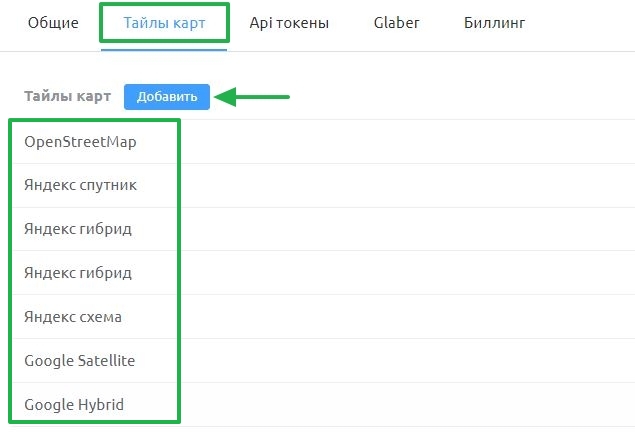Viewport: 635px width, 432px height.
Task: Open the OpenStreetMap tile entry
Action: [80, 142]
